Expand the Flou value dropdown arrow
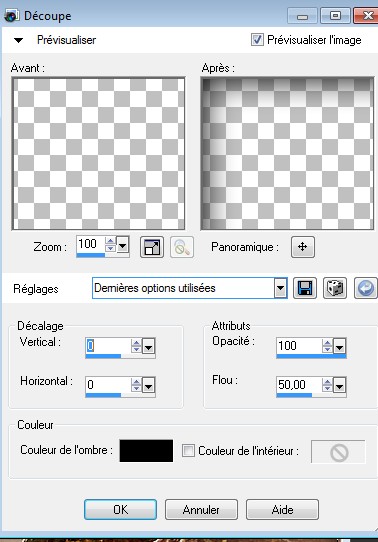 pos(339,385)
